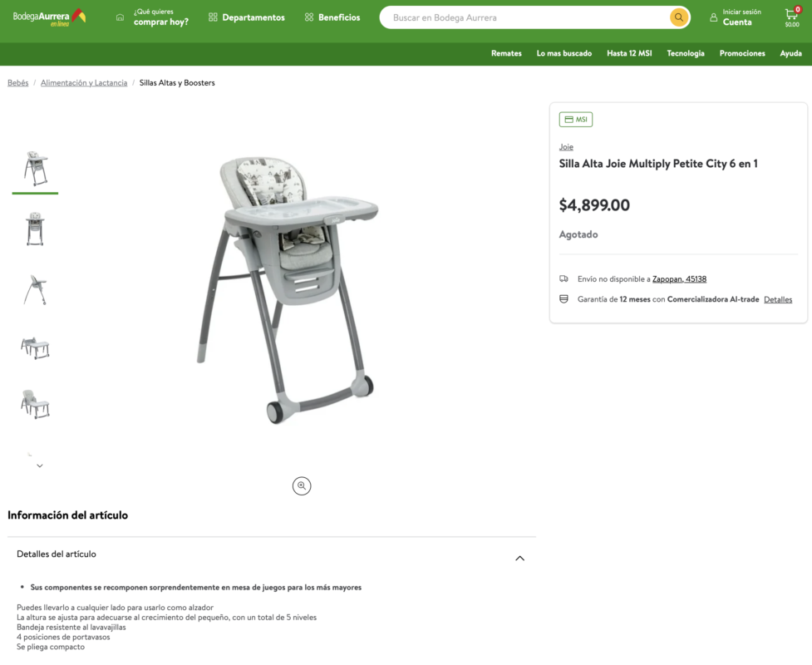The image size is (812, 665).
Task: Collapse the Detalles del artículo section
Action: pos(519,559)
